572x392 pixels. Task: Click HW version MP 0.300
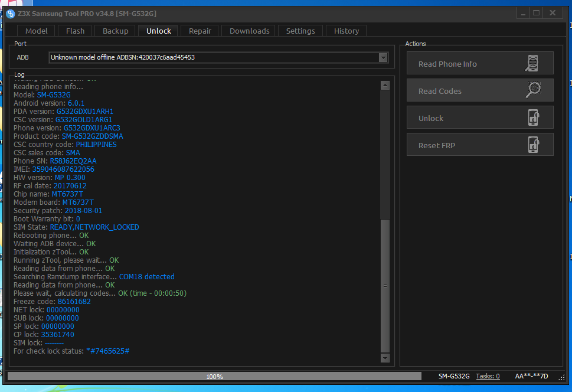point(70,178)
